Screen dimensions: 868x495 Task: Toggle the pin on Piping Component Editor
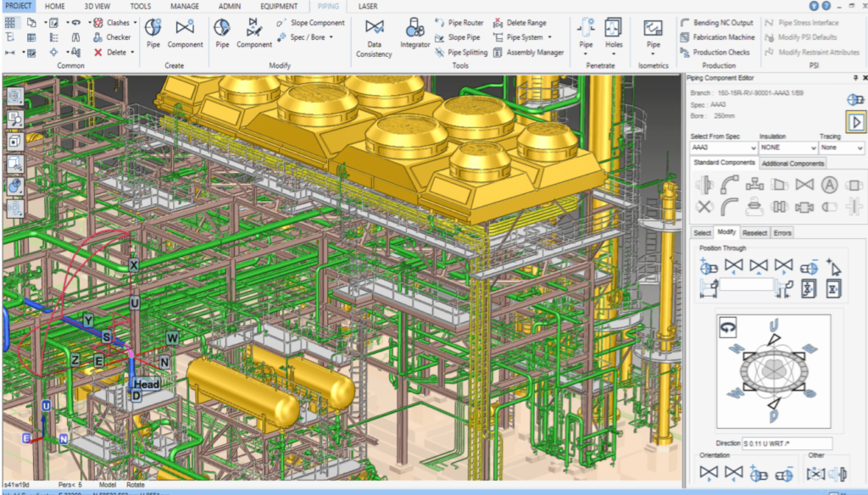854,78
